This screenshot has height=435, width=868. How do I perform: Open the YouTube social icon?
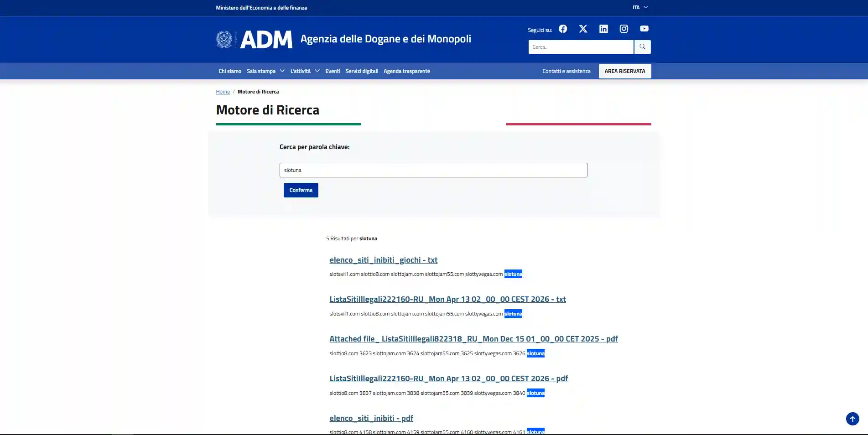click(644, 29)
